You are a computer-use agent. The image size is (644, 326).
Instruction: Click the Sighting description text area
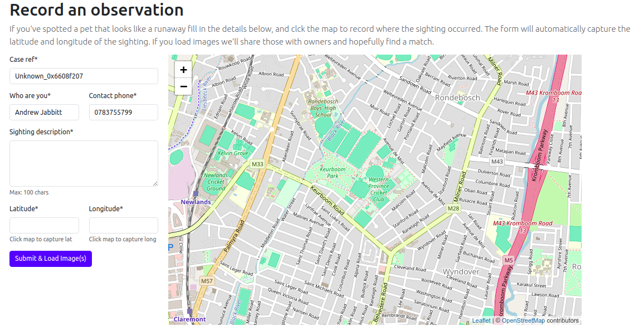click(84, 163)
